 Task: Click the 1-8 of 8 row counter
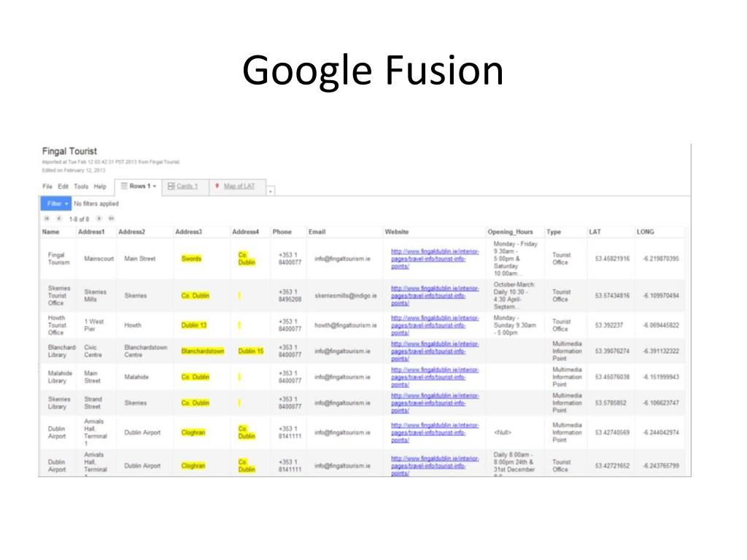79,219
